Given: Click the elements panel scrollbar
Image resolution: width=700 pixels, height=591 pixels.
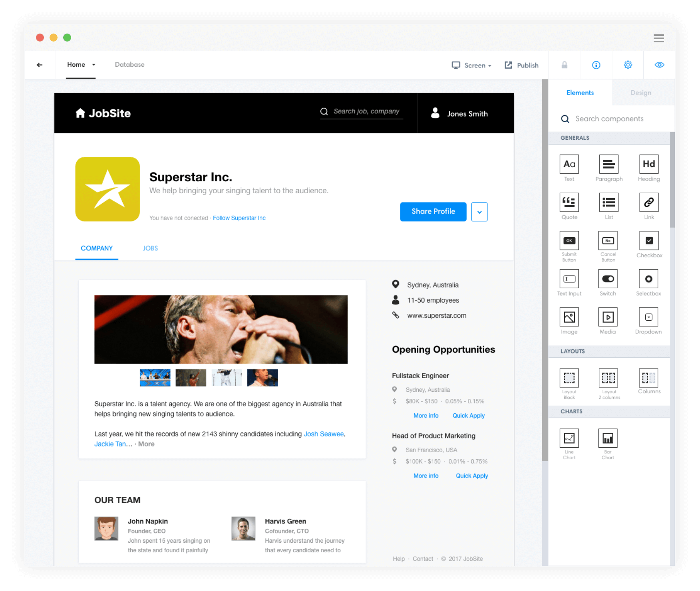Looking at the screenshot, I should pyautogui.click(x=672, y=180).
